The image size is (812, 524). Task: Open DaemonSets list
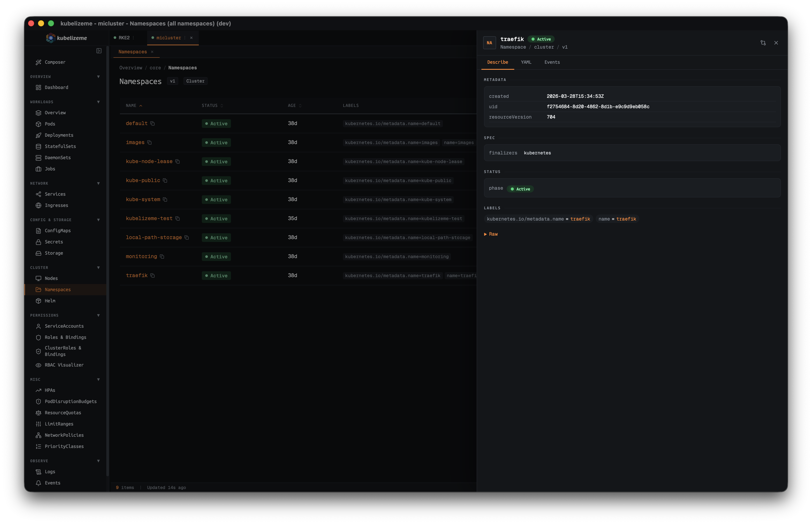(57, 157)
